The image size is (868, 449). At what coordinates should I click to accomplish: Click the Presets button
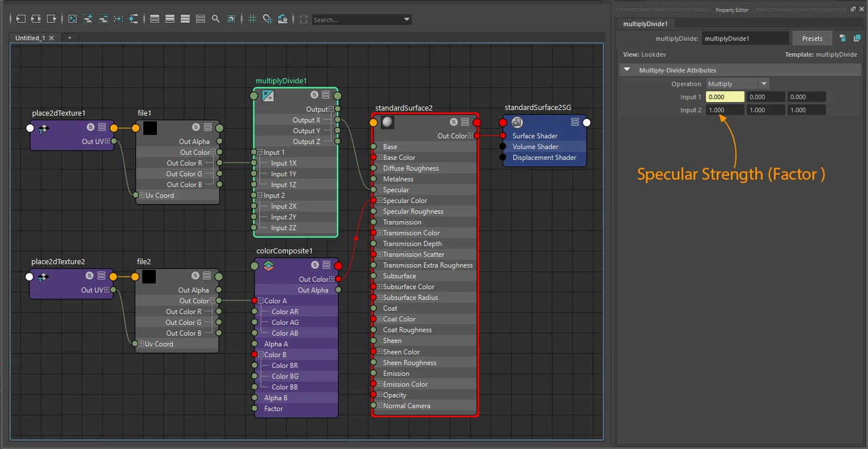[812, 39]
